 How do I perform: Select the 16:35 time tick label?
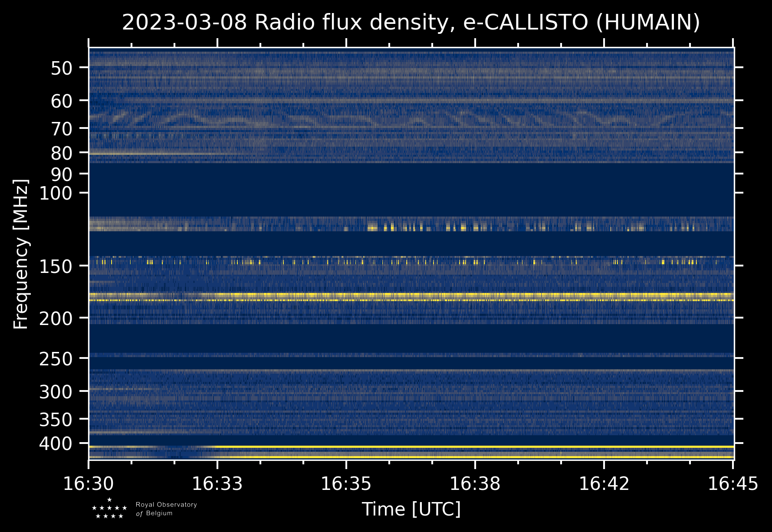[x=346, y=483]
